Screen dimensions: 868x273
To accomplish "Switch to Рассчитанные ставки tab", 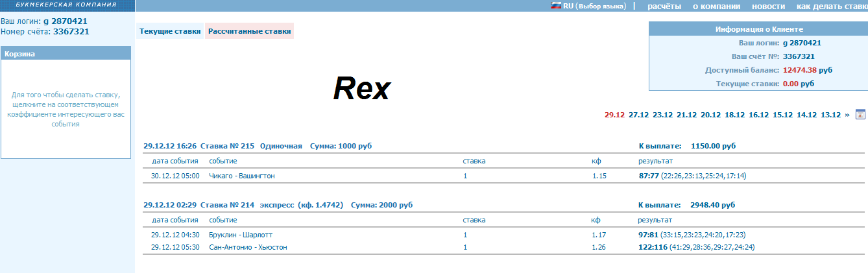I will [x=250, y=31].
